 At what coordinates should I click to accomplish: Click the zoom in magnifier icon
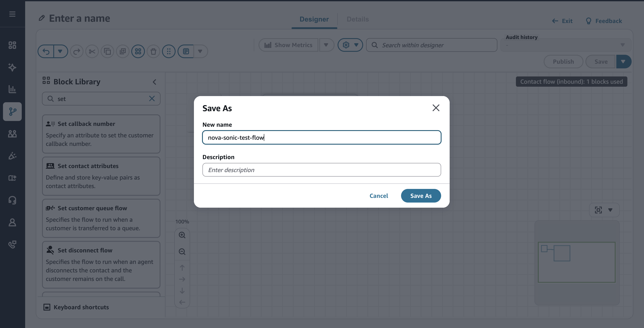[x=182, y=235]
